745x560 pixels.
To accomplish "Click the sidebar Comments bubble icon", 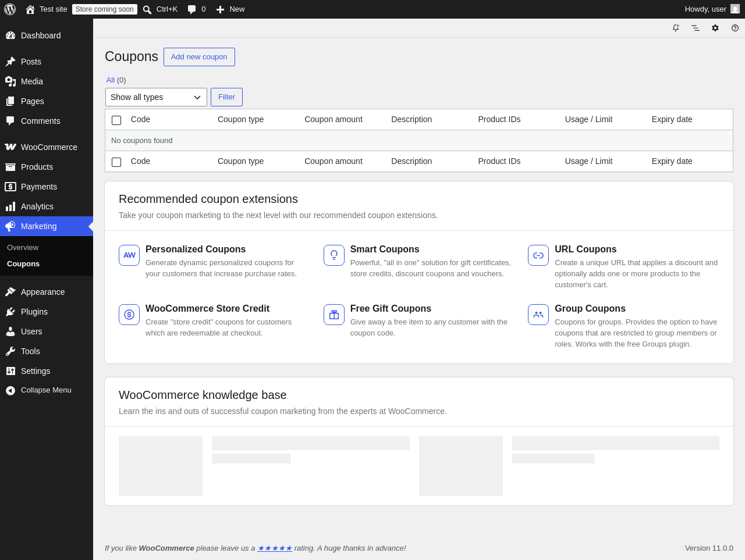I will 10,121.
